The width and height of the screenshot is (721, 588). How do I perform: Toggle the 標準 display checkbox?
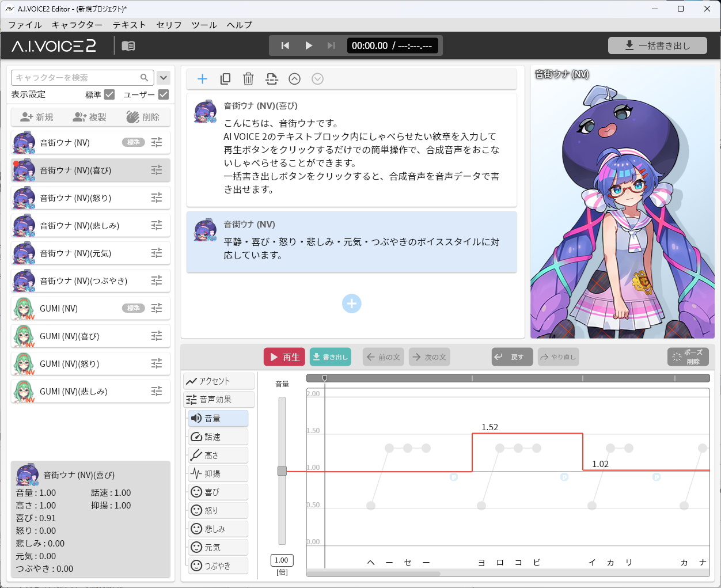[109, 94]
